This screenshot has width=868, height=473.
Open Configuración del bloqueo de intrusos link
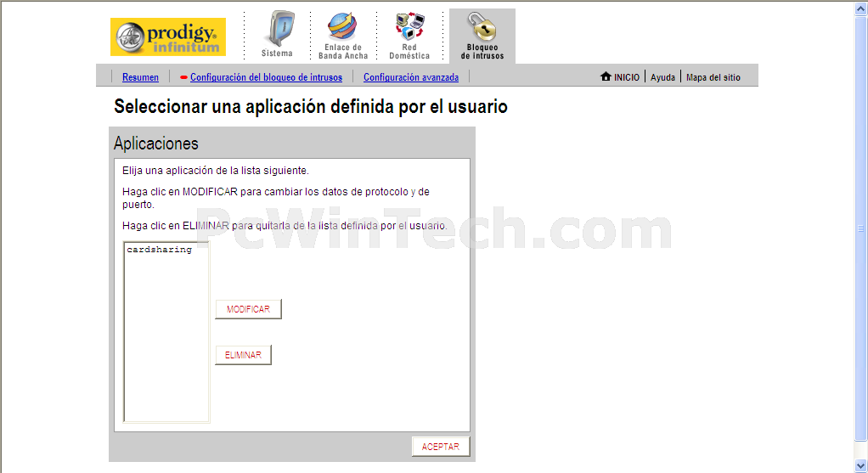coord(267,77)
